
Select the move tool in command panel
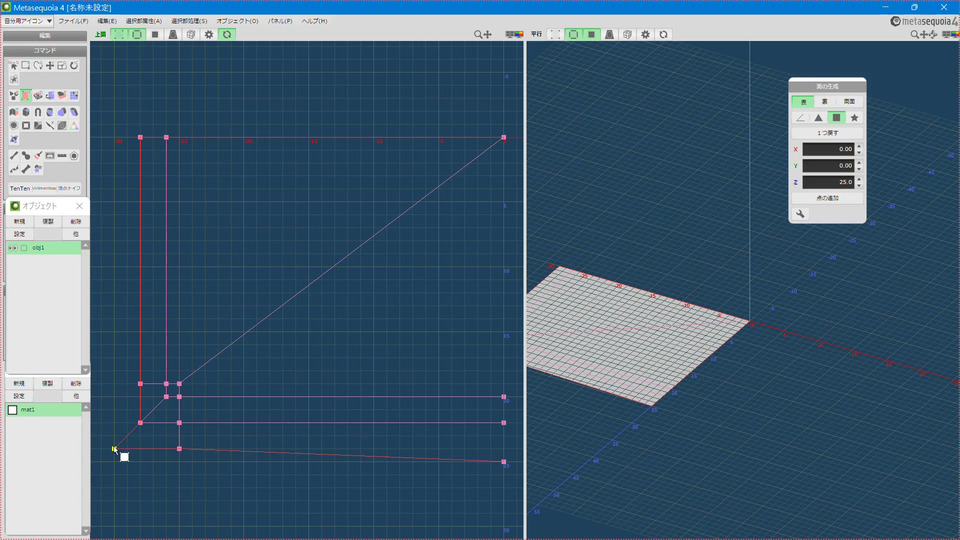pyautogui.click(x=49, y=65)
